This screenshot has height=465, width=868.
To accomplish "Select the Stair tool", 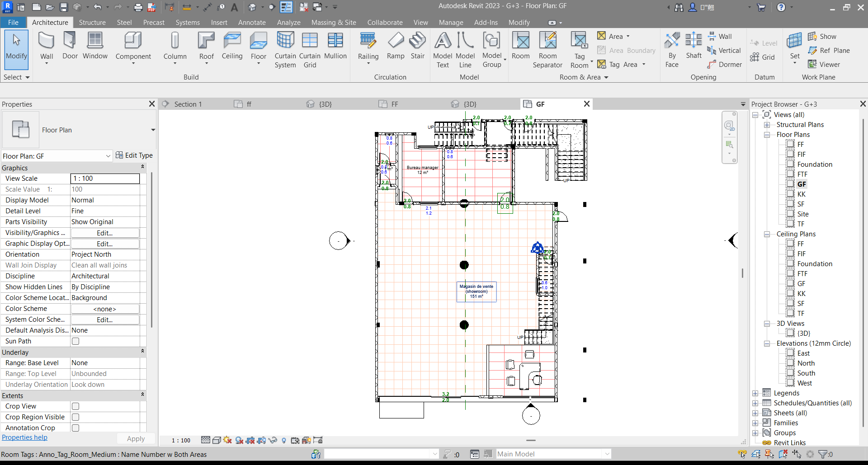I will (x=417, y=46).
